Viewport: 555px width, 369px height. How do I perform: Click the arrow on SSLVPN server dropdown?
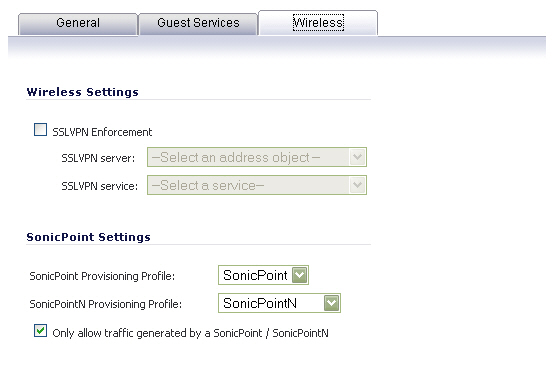point(357,157)
